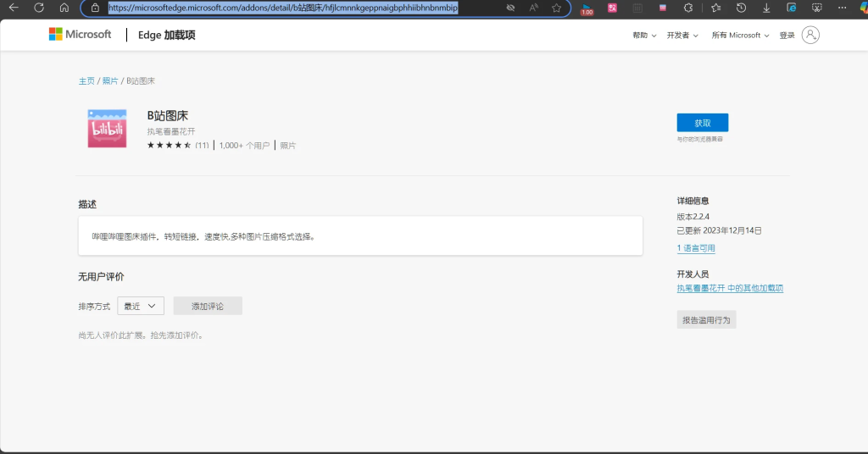Viewport: 868px width, 454px height.
Task: Click the sign-in profile avatar icon
Action: 810,35
